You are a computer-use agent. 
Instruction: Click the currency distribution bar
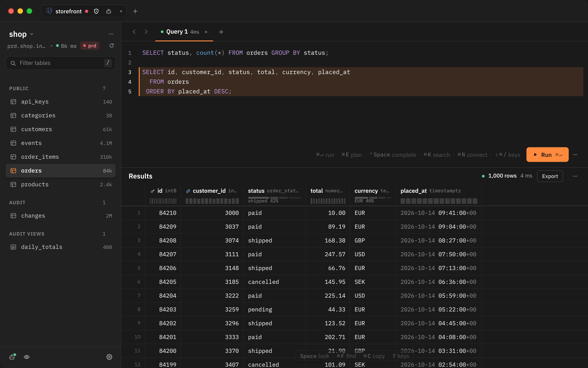tap(373, 198)
